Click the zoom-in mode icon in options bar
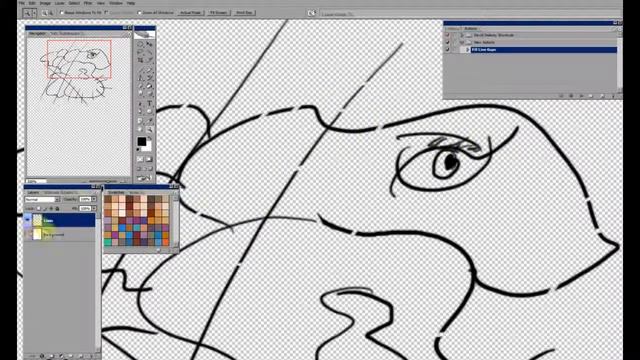The height and width of the screenshot is (360, 640). tap(44, 13)
